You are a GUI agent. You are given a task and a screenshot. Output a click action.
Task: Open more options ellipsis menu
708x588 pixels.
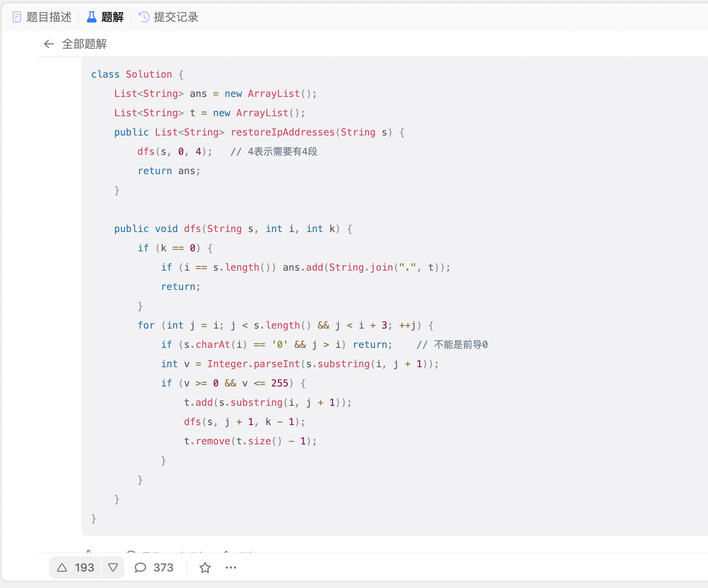click(x=231, y=567)
